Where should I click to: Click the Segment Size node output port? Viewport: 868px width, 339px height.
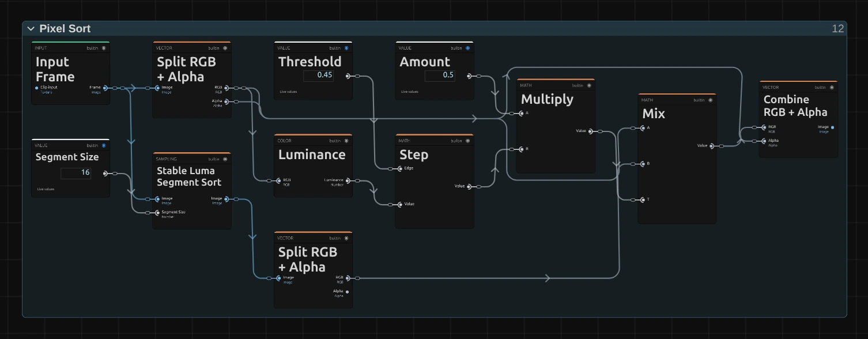coord(105,173)
